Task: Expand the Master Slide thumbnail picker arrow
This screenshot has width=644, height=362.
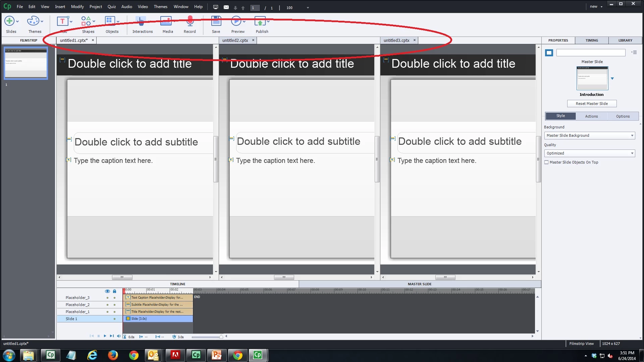Action: click(x=612, y=78)
